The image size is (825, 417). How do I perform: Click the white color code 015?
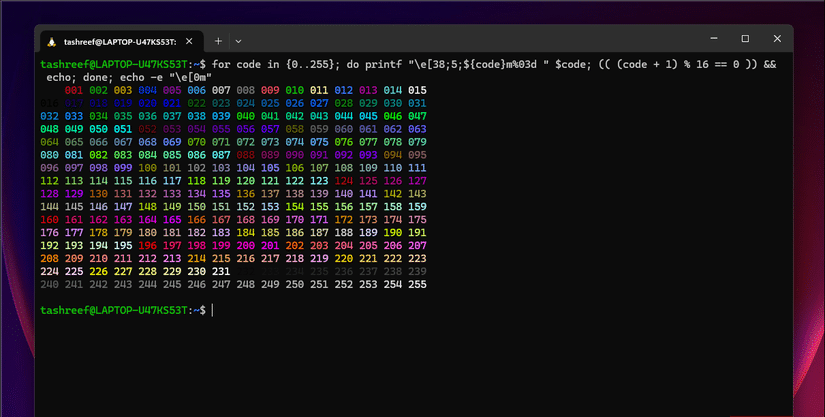pos(417,90)
